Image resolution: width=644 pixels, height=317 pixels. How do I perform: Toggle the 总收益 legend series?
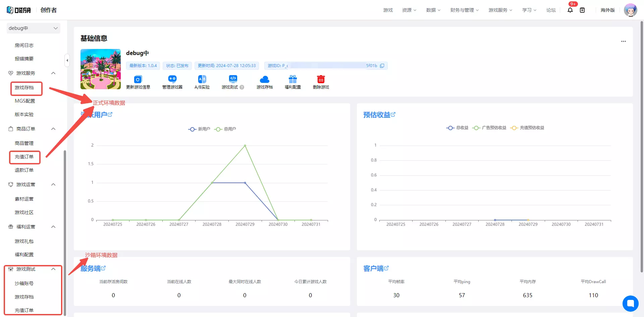click(457, 128)
